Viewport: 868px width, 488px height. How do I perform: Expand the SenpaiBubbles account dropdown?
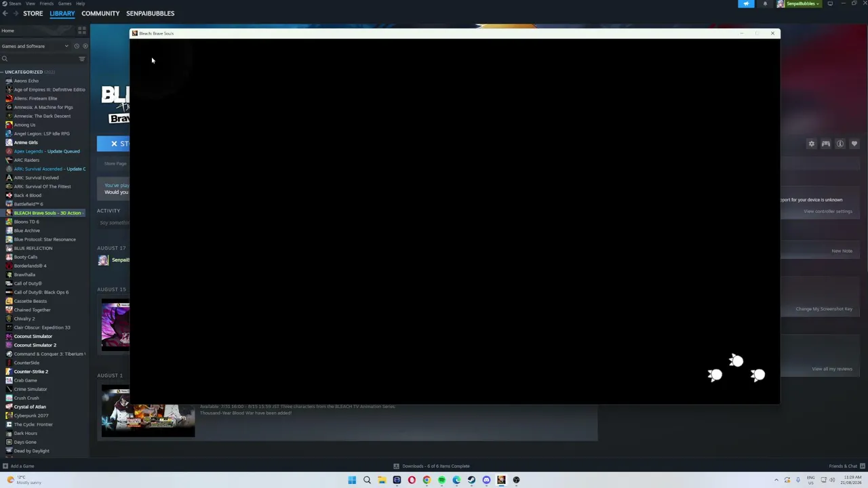click(799, 4)
